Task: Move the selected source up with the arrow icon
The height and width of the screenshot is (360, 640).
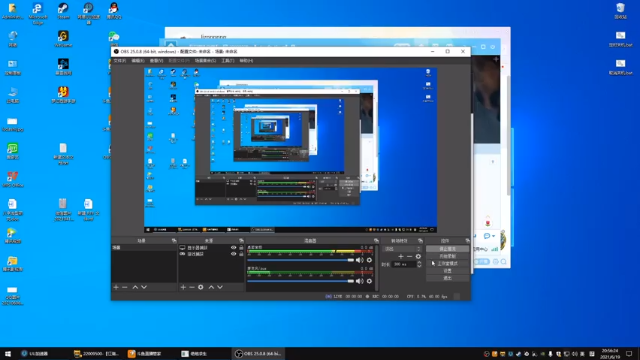Action: coord(211,287)
